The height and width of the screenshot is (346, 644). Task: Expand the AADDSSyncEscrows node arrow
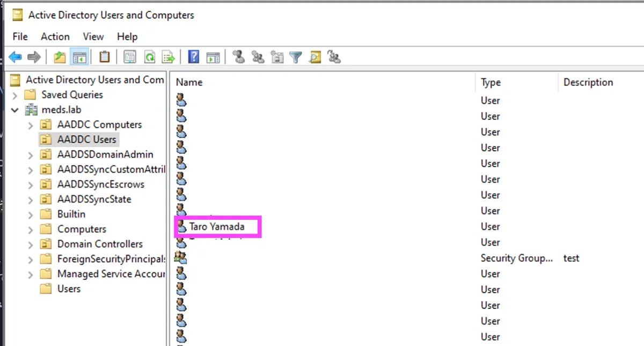(31, 185)
